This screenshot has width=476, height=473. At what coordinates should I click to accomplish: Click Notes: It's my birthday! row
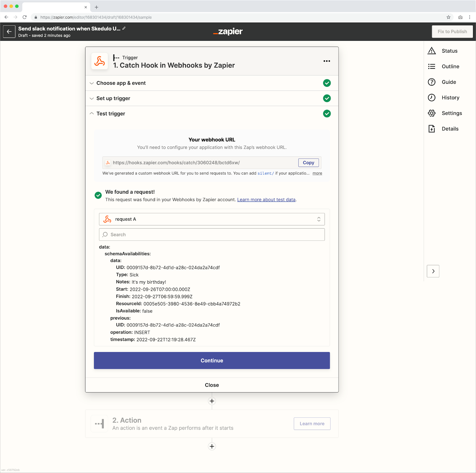[141, 282]
